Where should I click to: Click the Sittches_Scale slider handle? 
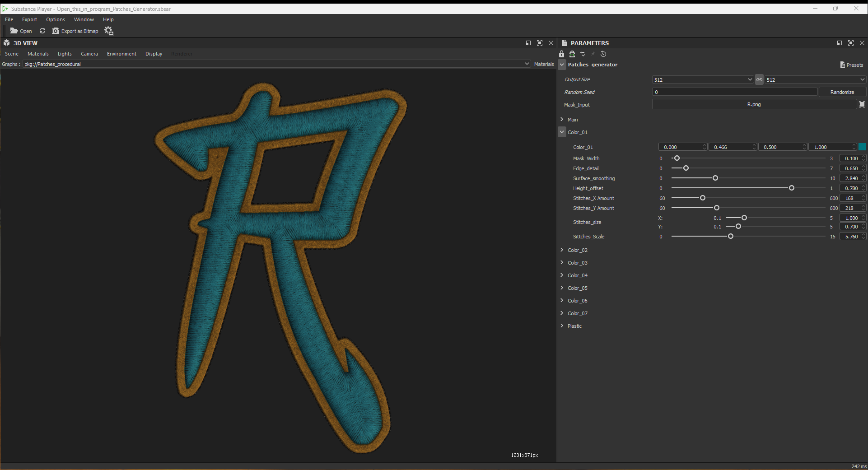pos(731,236)
